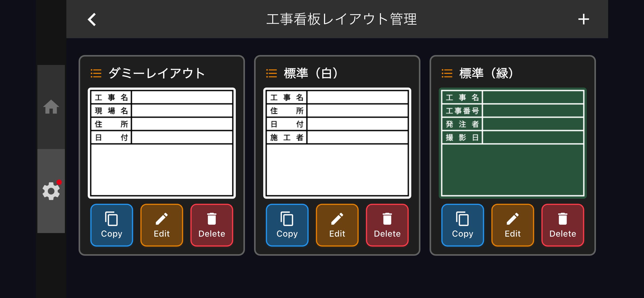
Task: Edit the 標準（白） layout
Action: (x=337, y=225)
